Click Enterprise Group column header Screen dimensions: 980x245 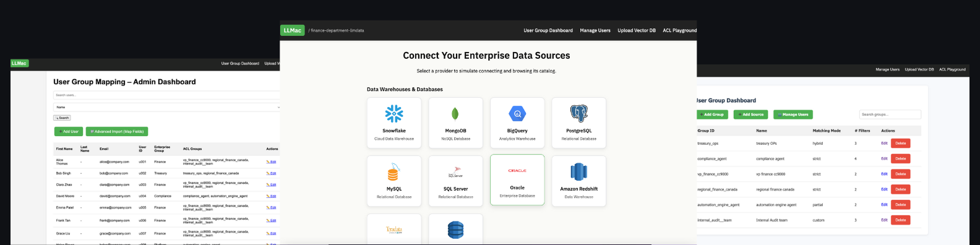click(x=162, y=148)
